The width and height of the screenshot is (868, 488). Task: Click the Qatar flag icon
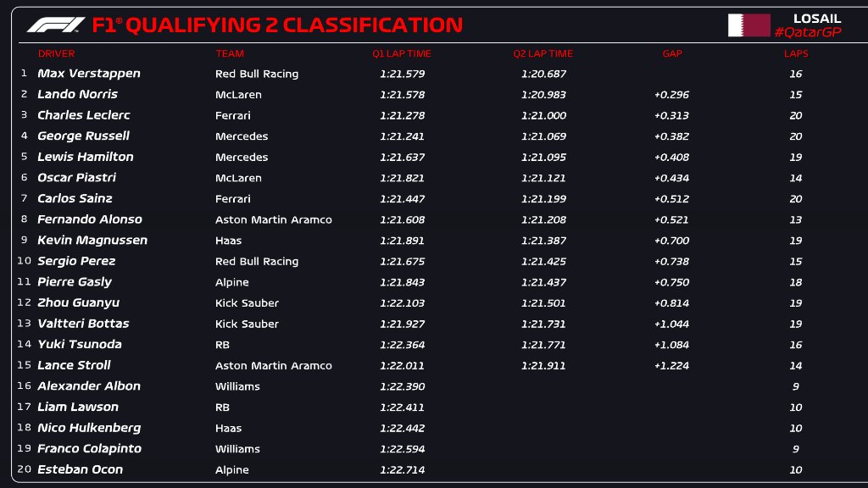click(x=749, y=25)
